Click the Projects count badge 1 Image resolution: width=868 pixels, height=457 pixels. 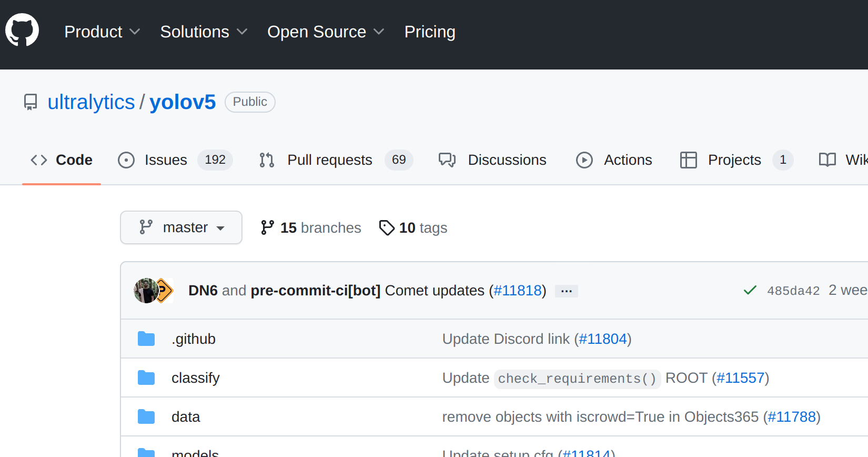(783, 160)
